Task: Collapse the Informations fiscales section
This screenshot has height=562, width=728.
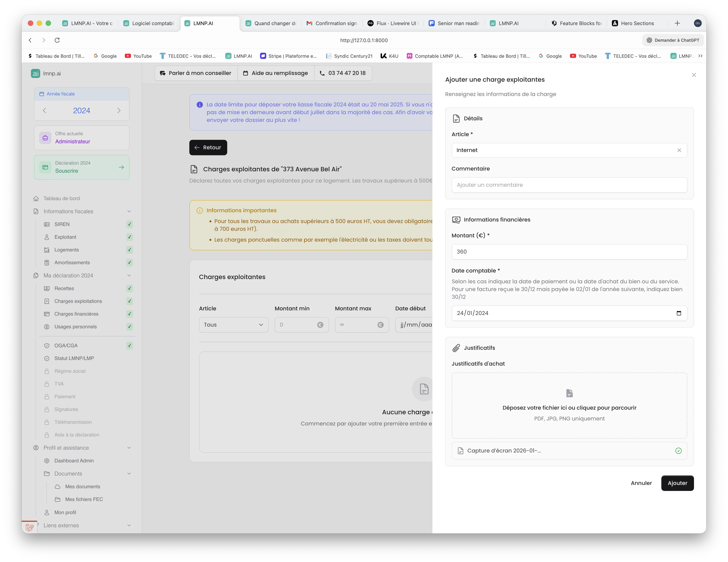Action: 129,211
